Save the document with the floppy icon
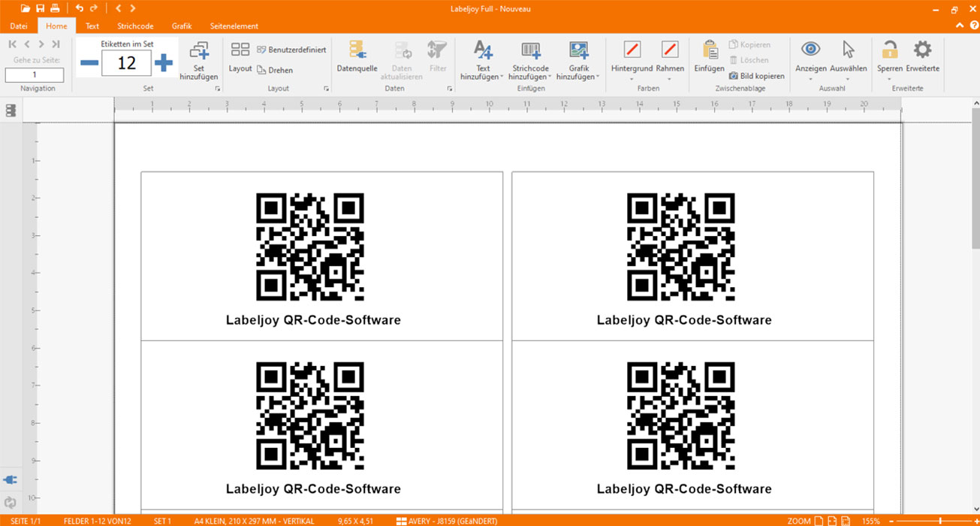The height and width of the screenshot is (526, 980). pos(41,8)
